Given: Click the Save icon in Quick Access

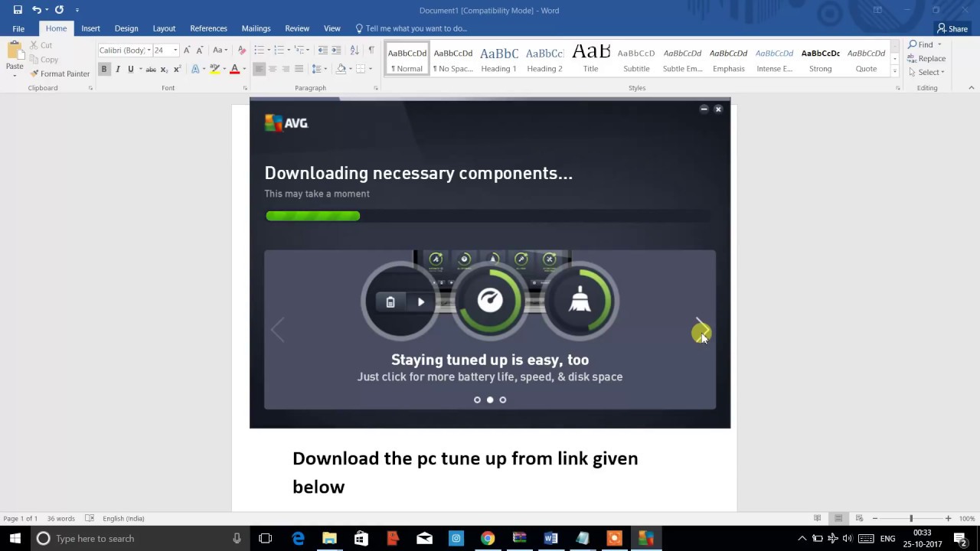Looking at the screenshot, I should [18, 10].
